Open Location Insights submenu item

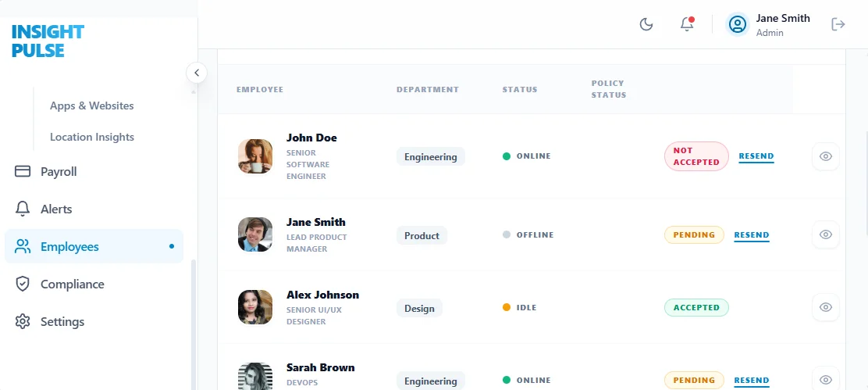tap(92, 137)
